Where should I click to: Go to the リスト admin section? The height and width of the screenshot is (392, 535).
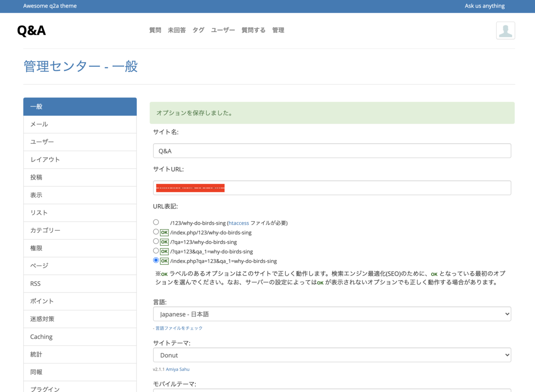pyautogui.click(x=80, y=213)
